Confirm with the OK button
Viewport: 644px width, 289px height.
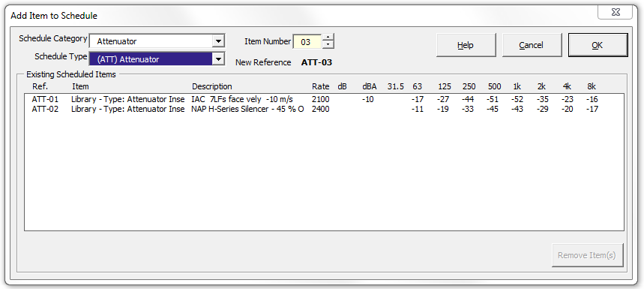tap(598, 45)
